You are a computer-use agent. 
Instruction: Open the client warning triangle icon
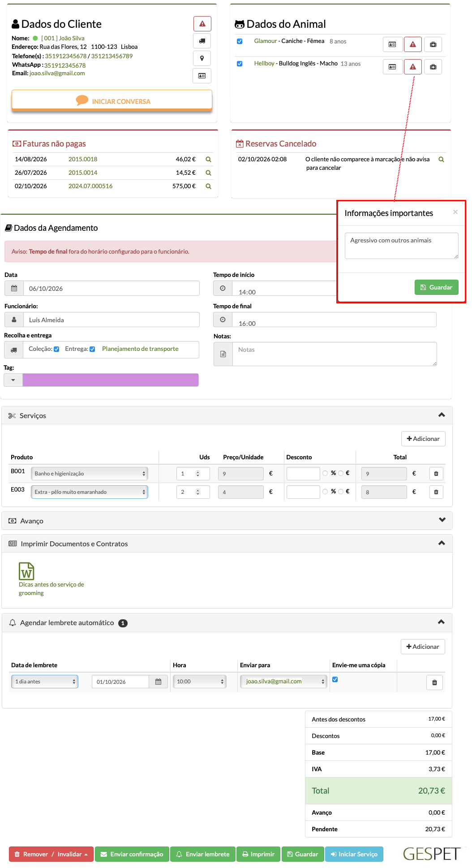(202, 24)
